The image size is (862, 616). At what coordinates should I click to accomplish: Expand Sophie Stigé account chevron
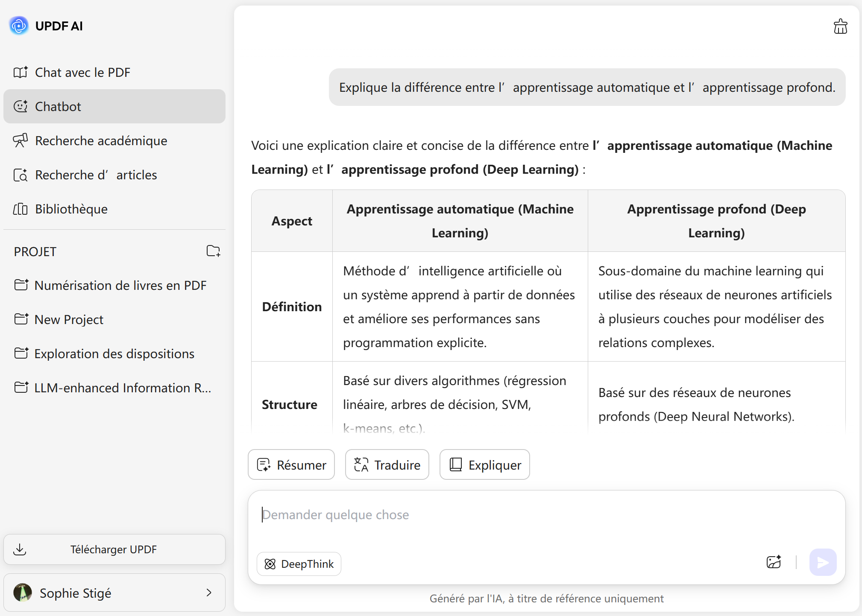pyautogui.click(x=209, y=593)
